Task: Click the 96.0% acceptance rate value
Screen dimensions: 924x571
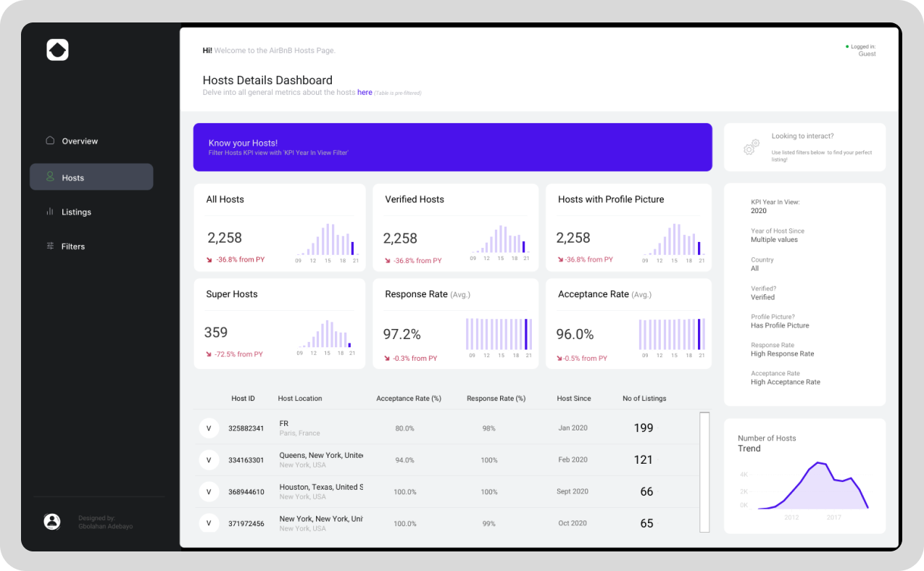Action: [575, 334]
